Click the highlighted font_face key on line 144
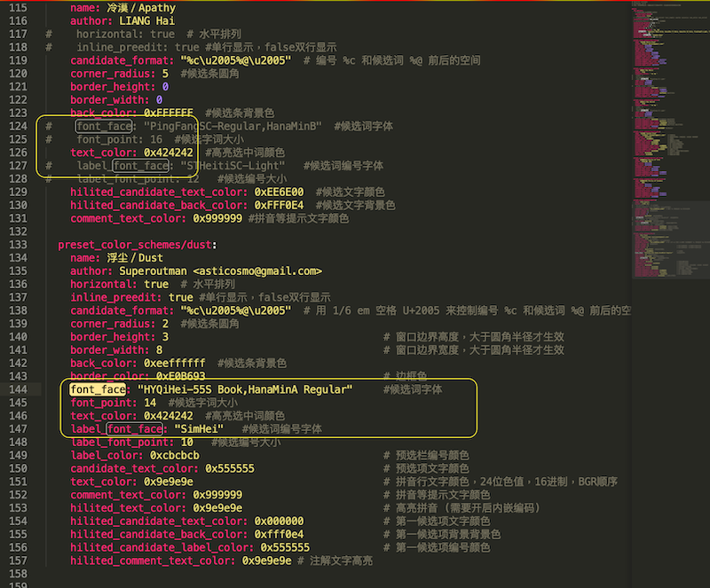The height and width of the screenshot is (588, 710). pos(97,389)
